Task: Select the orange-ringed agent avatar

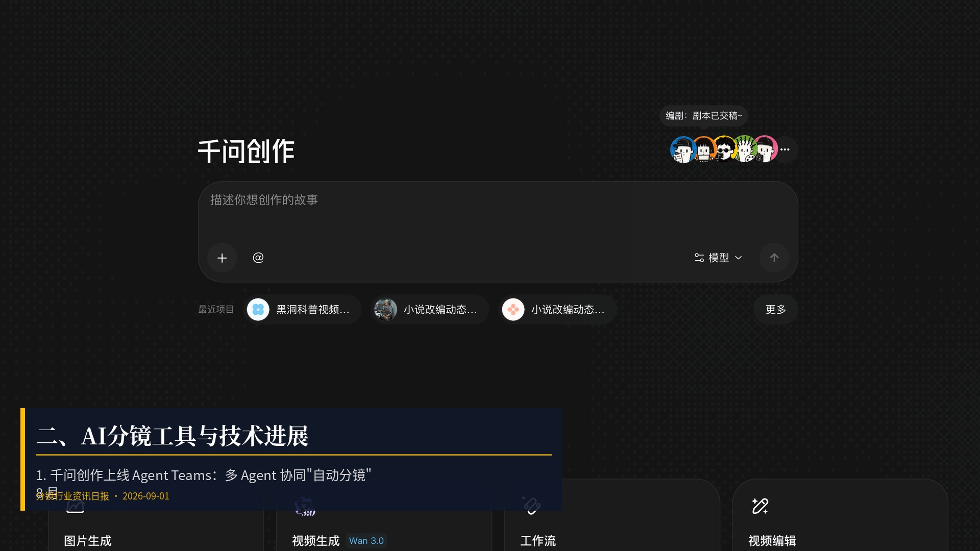Action: [x=704, y=149]
